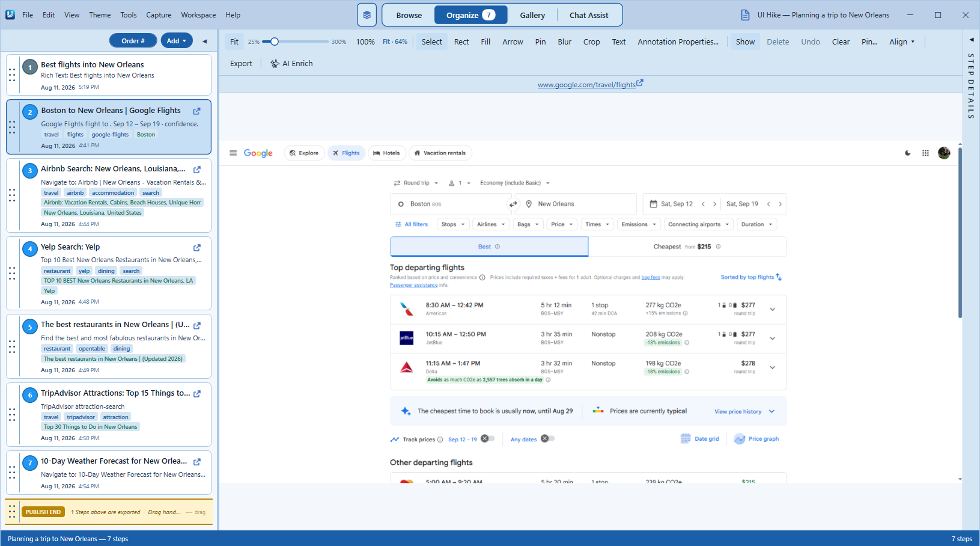Select the Crop annotation tool
The image size is (980, 546).
(x=591, y=42)
